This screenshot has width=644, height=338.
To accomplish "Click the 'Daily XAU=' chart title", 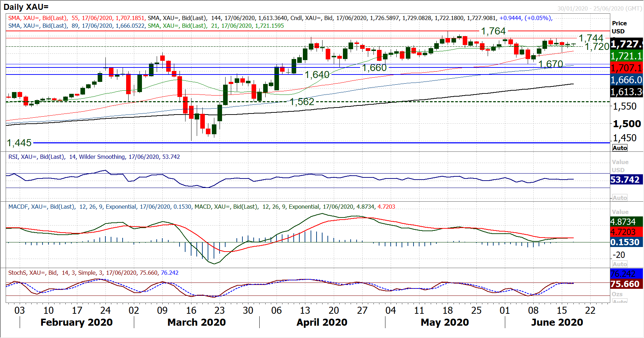I will click(x=26, y=7).
